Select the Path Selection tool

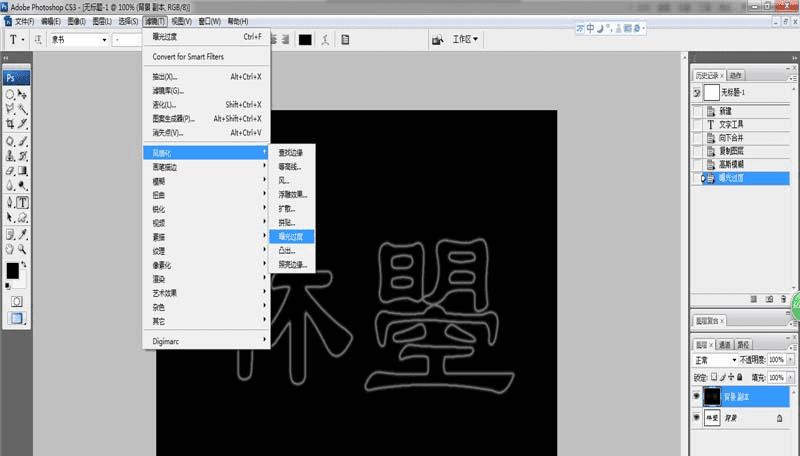tap(10, 218)
